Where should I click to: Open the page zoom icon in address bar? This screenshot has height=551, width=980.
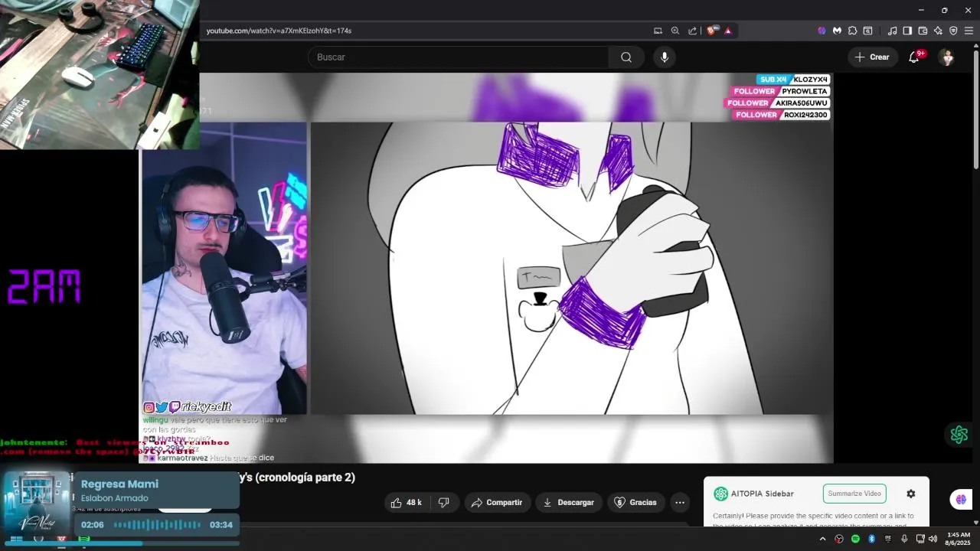point(675,31)
